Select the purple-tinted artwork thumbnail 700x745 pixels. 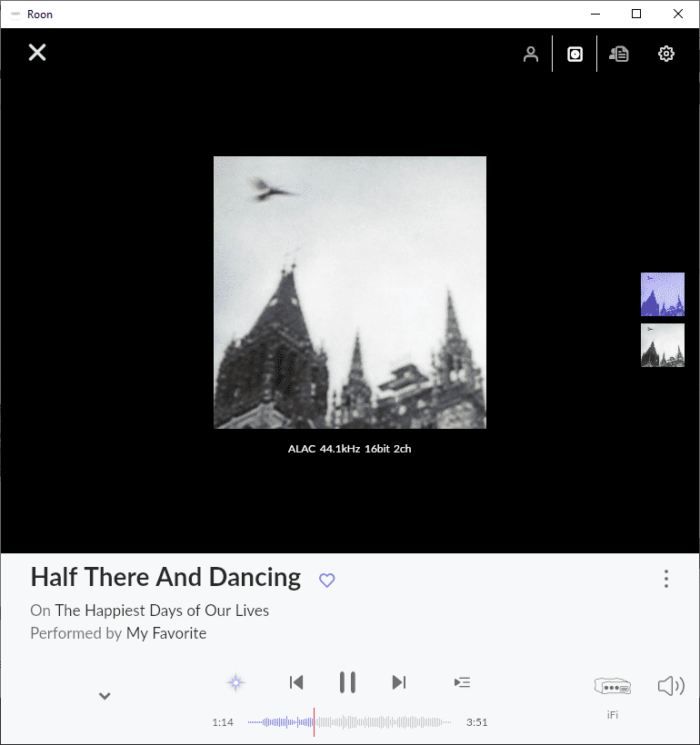(663, 294)
